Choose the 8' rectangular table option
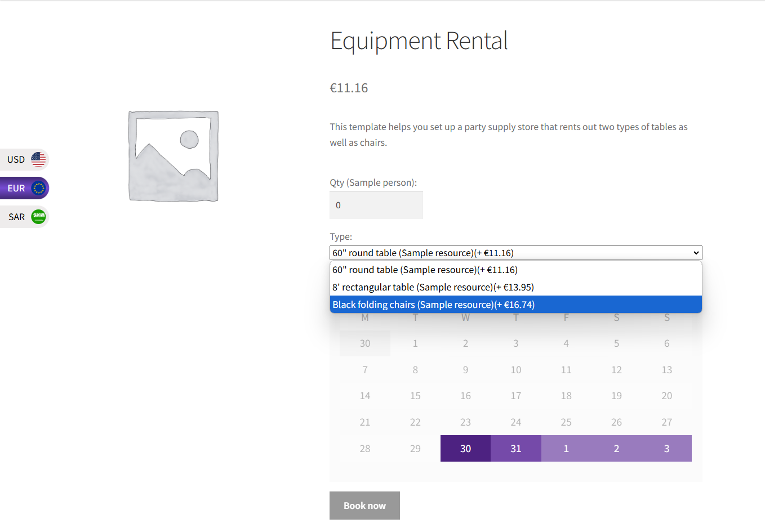This screenshot has height=532, width=765. tap(516, 287)
